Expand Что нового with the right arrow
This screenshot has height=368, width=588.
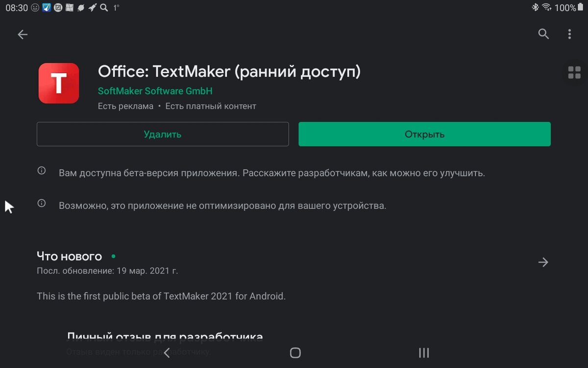coord(543,263)
